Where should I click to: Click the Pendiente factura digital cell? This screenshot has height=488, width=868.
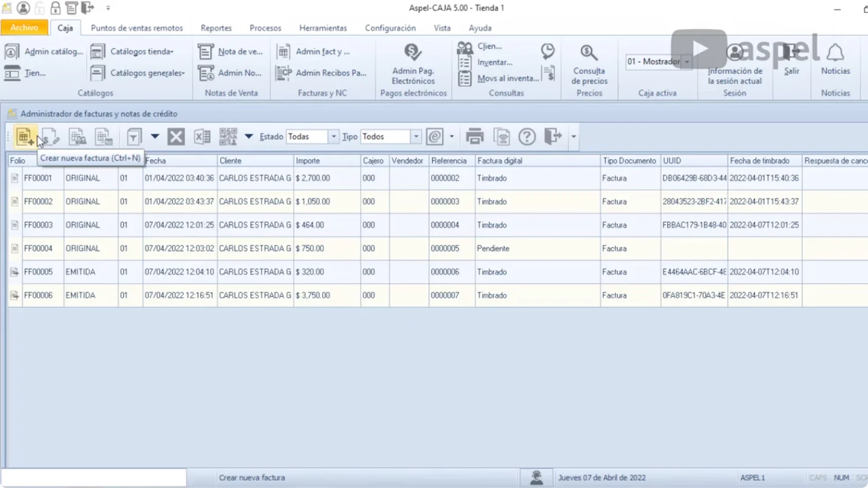point(537,248)
